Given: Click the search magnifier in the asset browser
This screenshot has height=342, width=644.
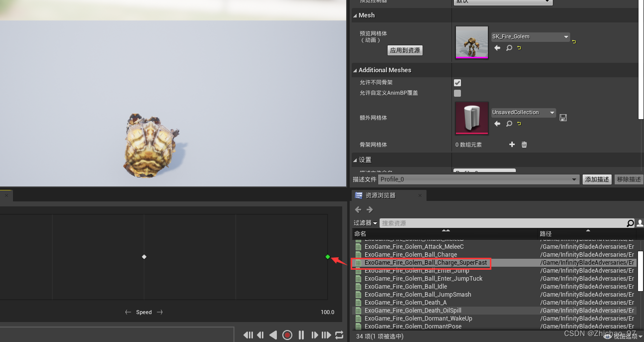Looking at the screenshot, I should coord(631,223).
